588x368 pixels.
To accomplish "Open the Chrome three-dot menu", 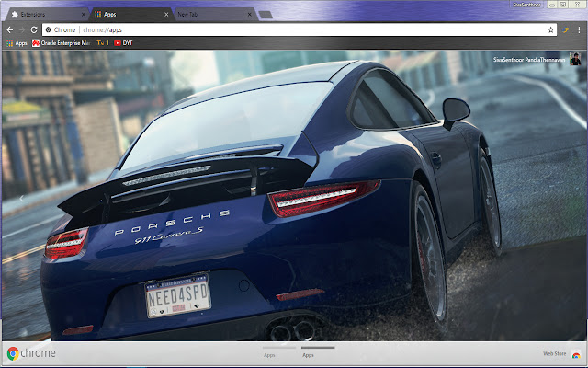I will [x=579, y=29].
